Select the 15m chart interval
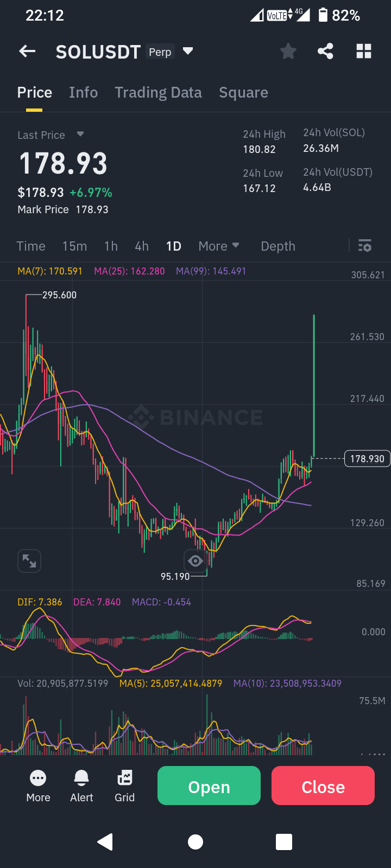Image resolution: width=391 pixels, height=868 pixels. tap(74, 246)
